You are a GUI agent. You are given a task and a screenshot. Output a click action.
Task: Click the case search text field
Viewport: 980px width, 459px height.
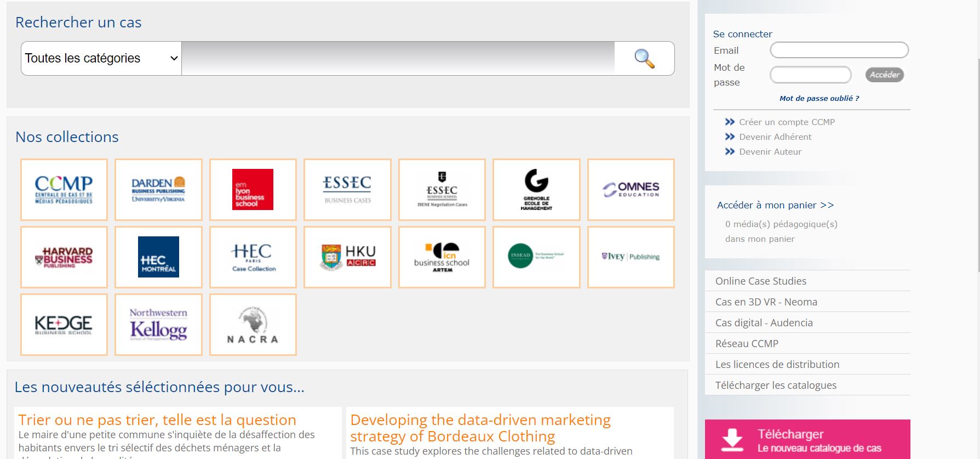click(398, 58)
